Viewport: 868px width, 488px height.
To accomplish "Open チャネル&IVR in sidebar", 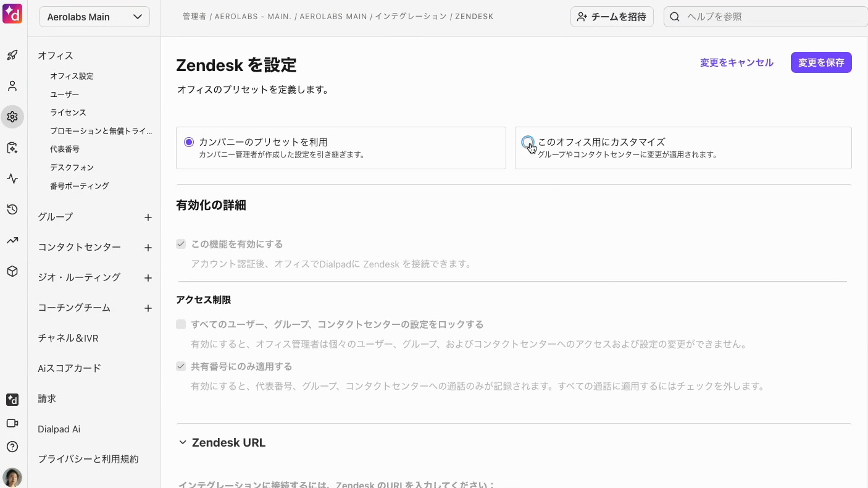I will coord(68,338).
